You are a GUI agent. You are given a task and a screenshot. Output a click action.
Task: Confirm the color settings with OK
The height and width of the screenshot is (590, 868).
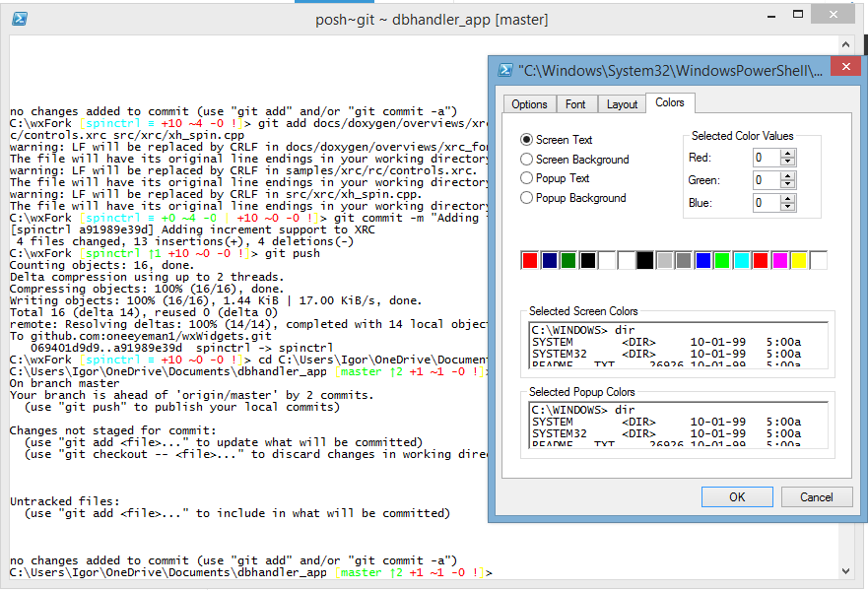pos(737,497)
